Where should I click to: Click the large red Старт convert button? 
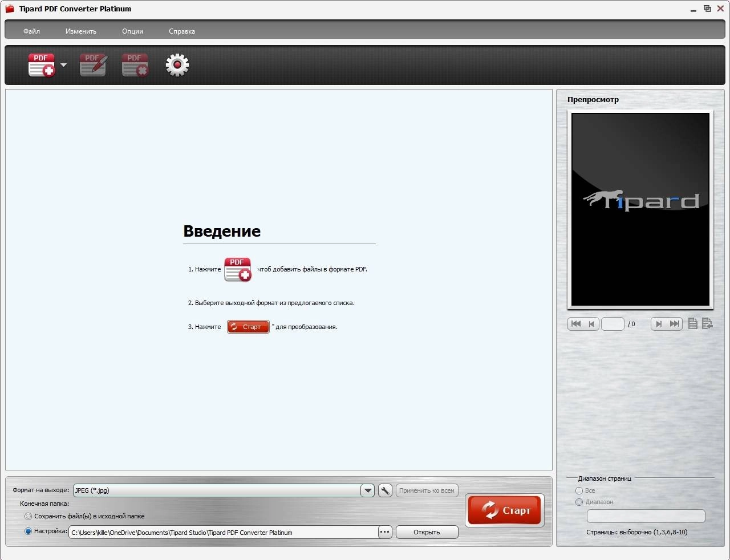505,510
